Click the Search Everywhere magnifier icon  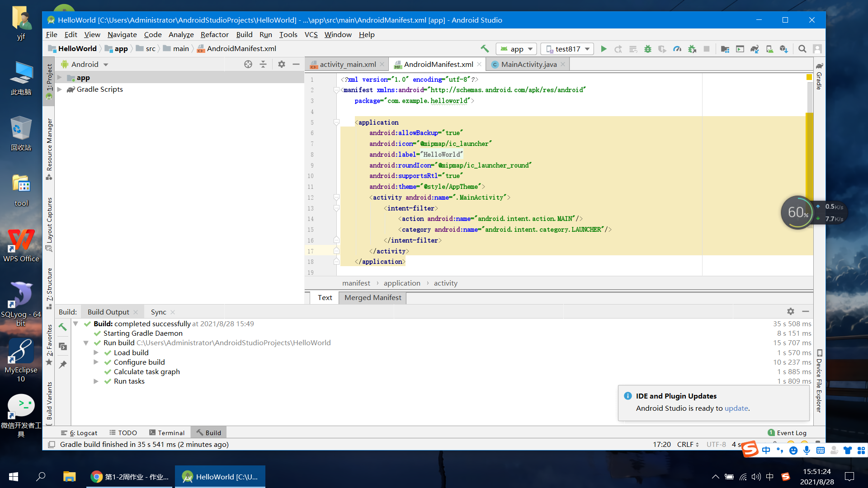802,49
